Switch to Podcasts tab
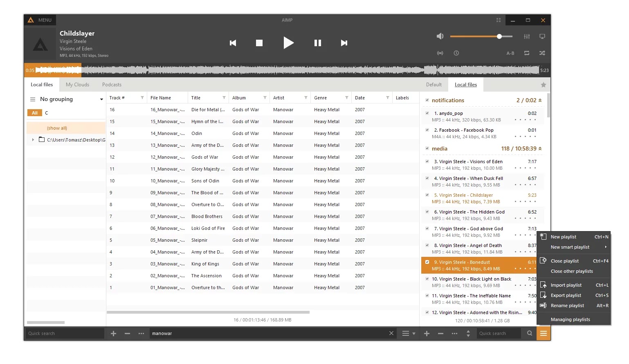Image resolution: width=629 pixels, height=364 pixels. [x=112, y=85]
